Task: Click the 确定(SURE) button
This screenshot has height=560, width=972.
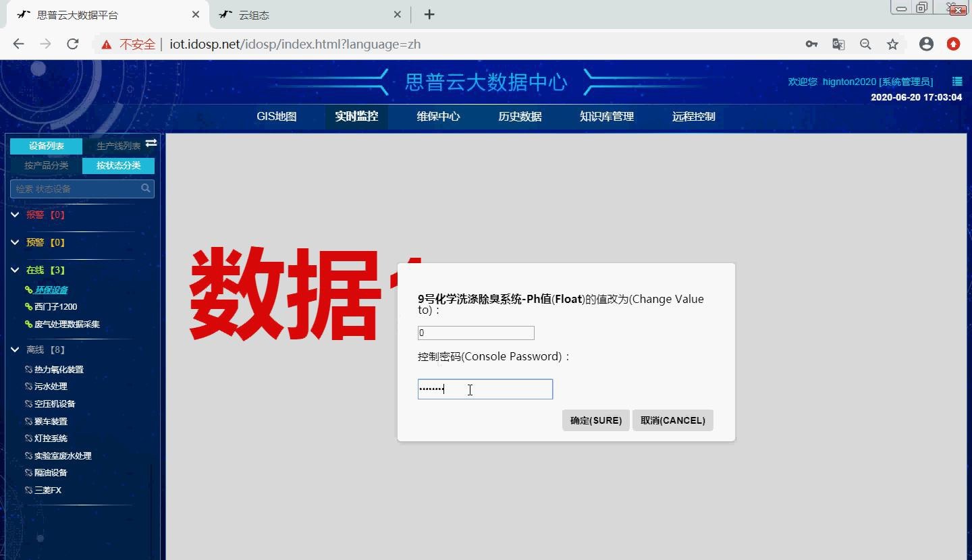Action: coord(595,420)
